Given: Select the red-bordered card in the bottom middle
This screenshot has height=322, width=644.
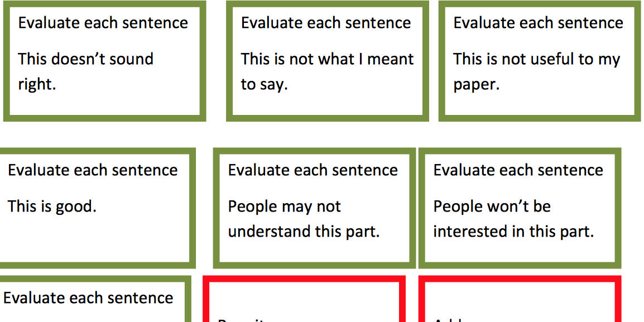Looking at the screenshot, I should pos(304,299).
